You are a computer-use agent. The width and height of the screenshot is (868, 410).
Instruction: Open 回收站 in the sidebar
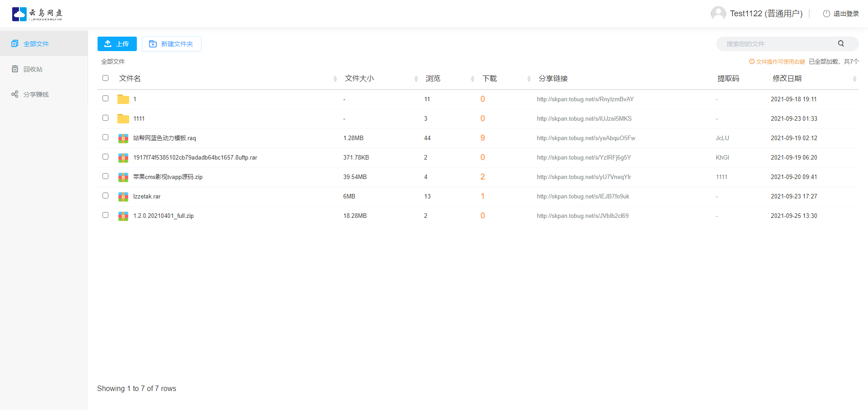coord(33,69)
